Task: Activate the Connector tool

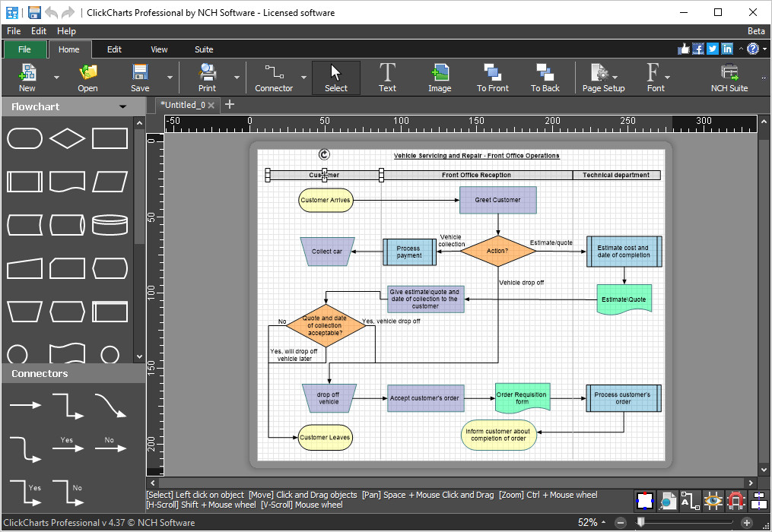Action: tap(274, 78)
